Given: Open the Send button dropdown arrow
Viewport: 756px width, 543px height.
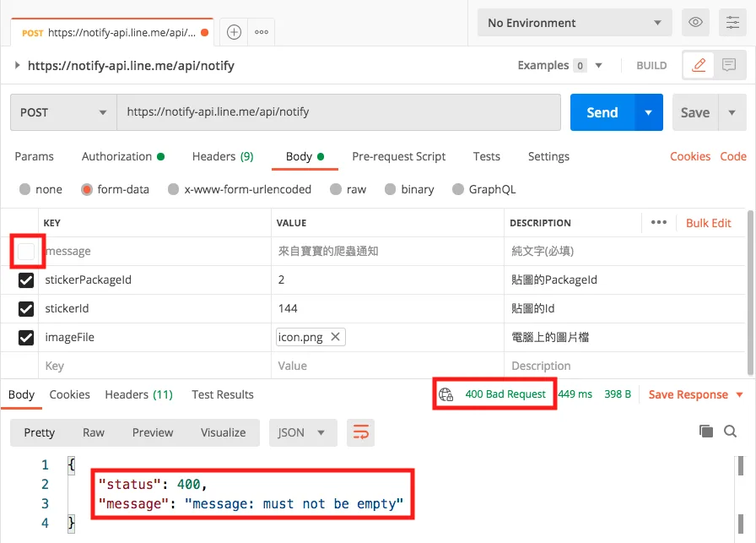Looking at the screenshot, I should [x=649, y=112].
